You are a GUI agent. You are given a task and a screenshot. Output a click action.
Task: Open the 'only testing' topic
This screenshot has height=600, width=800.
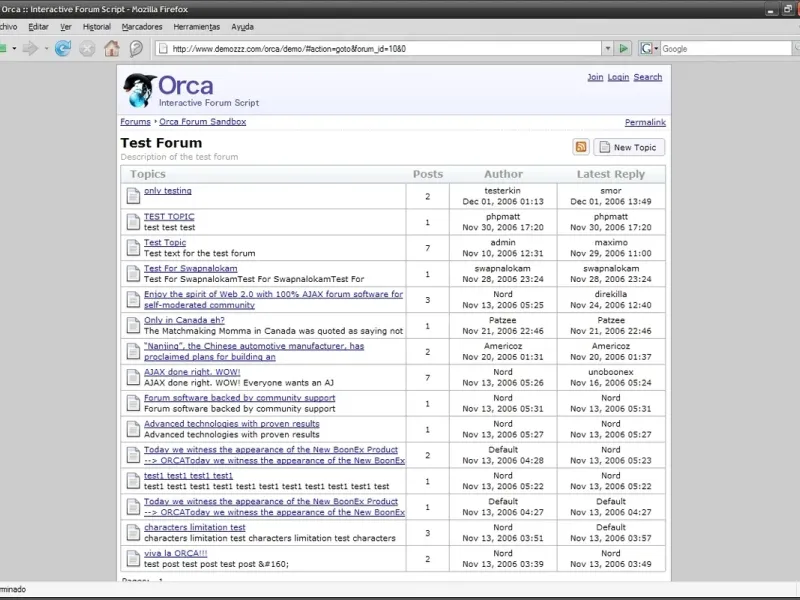tap(168, 190)
